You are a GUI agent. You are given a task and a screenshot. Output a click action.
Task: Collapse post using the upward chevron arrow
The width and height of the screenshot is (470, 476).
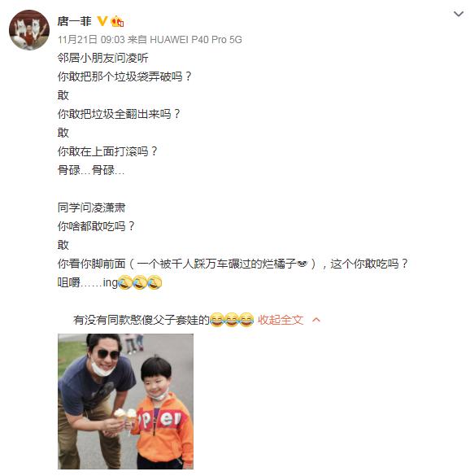(316, 320)
